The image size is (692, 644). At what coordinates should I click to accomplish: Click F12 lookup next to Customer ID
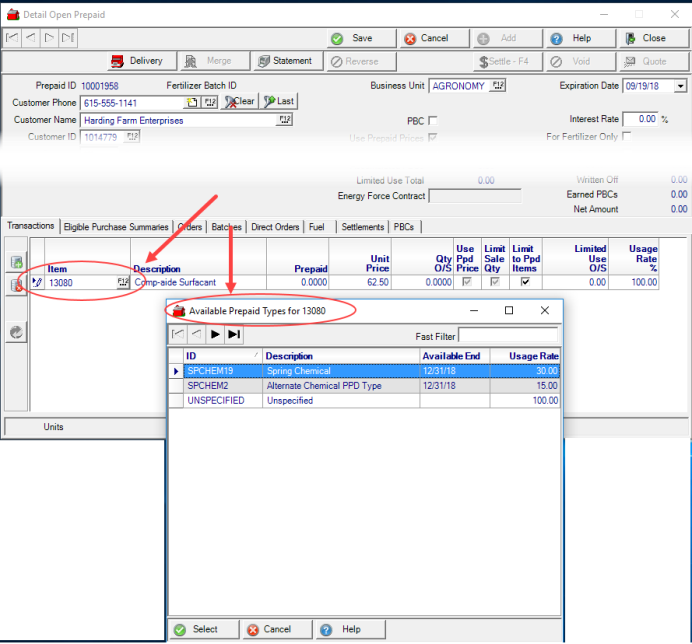click(132, 137)
